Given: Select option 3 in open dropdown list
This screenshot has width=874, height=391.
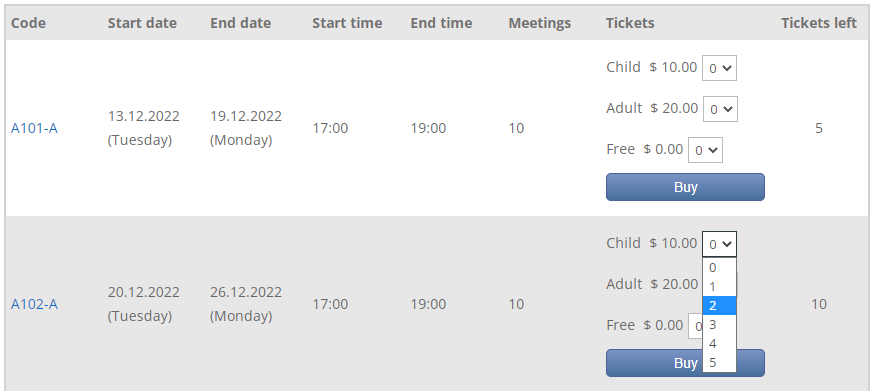Looking at the screenshot, I should pyautogui.click(x=719, y=325).
